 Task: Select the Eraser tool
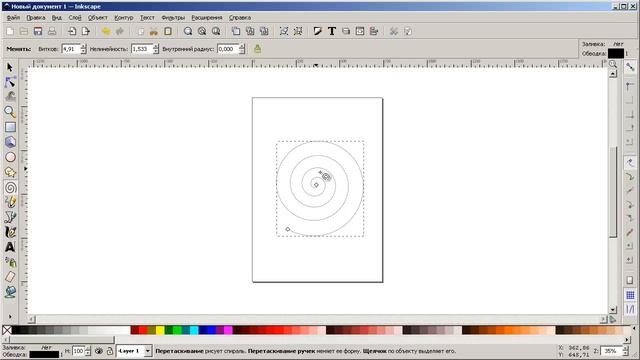click(10, 277)
